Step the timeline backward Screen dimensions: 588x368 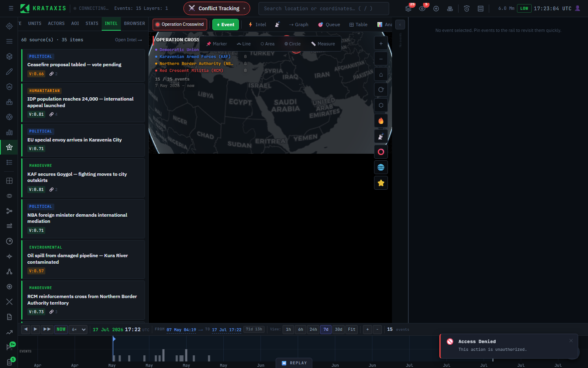pyautogui.click(x=26, y=329)
